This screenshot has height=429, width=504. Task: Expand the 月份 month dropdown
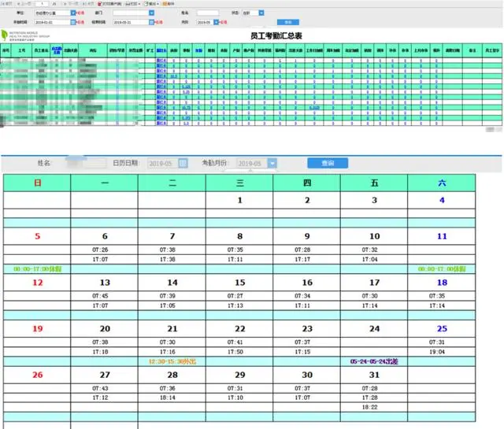tap(217, 22)
